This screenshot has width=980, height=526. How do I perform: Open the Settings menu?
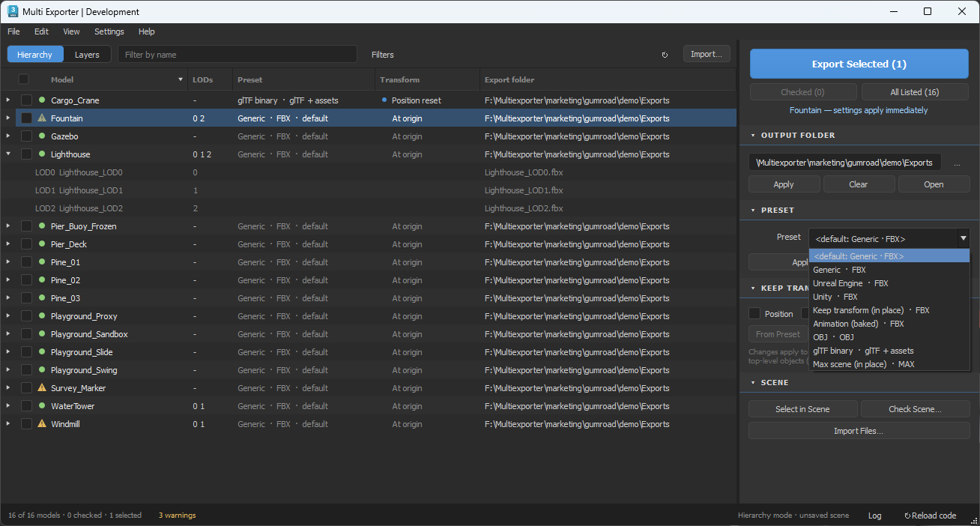tap(109, 31)
